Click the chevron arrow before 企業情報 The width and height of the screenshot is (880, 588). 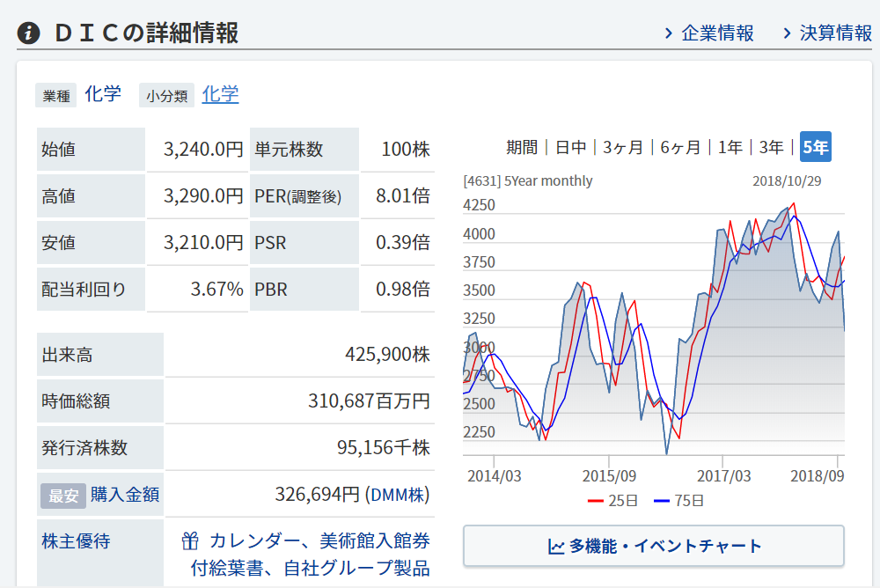669,33
